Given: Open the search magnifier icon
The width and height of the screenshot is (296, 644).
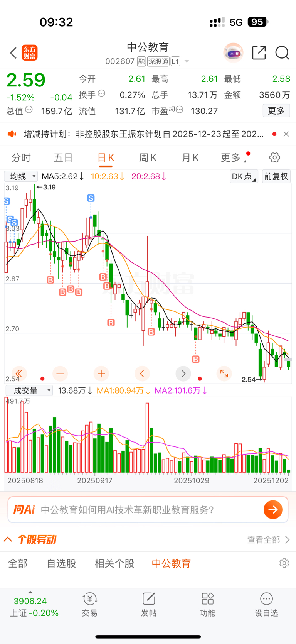Looking at the screenshot, I should [x=282, y=53].
